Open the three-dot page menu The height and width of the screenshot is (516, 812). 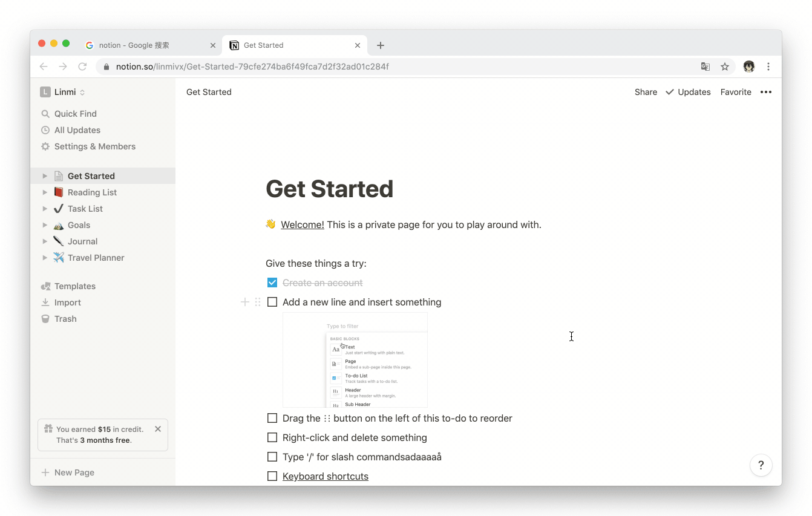click(x=766, y=92)
